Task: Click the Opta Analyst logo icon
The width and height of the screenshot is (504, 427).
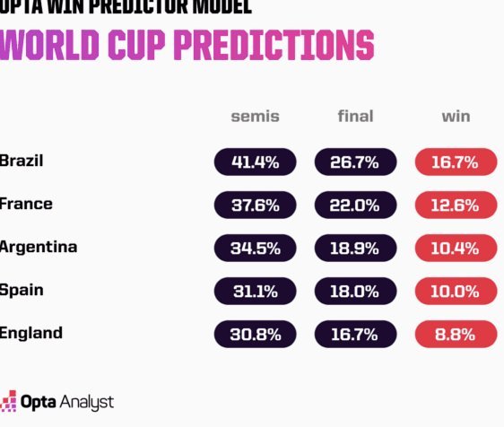Action: pos(8,401)
